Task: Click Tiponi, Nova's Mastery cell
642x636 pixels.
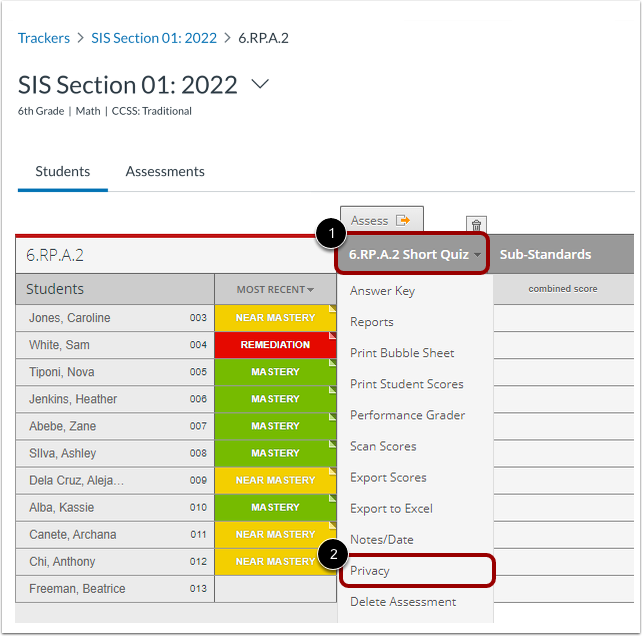Action: pyautogui.click(x=275, y=372)
